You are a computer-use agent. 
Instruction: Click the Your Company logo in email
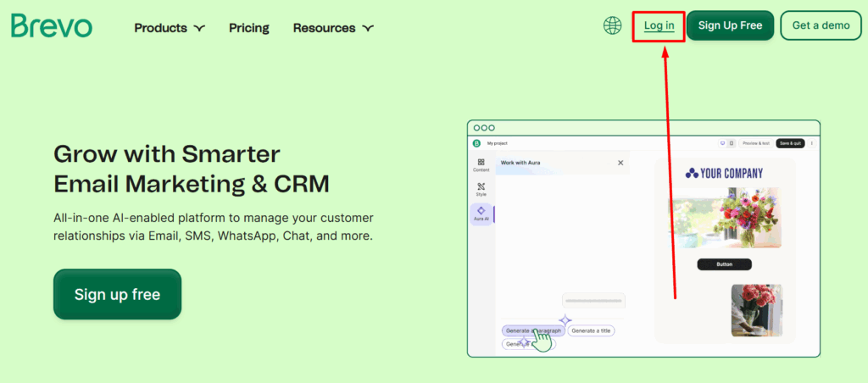(x=724, y=173)
